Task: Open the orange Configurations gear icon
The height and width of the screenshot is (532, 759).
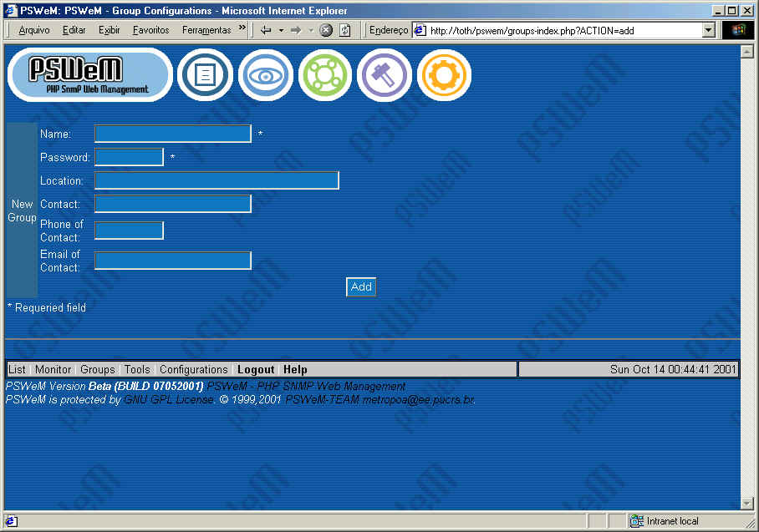Action: (444, 75)
